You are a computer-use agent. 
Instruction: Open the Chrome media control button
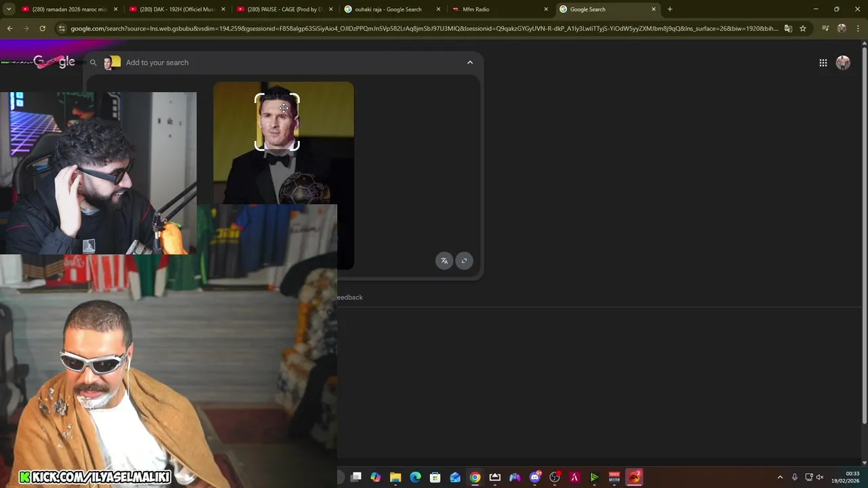pos(825,28)
